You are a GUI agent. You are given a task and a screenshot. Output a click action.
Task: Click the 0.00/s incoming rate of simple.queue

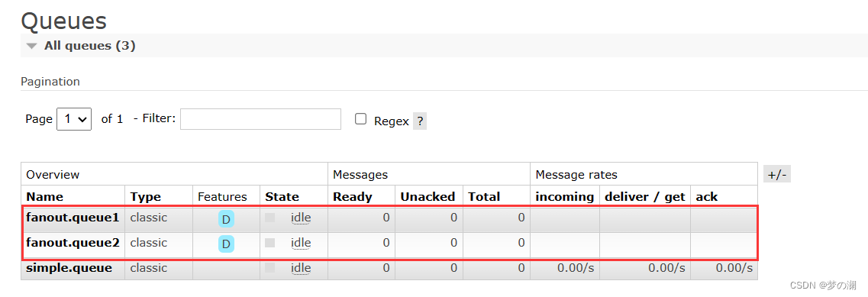click(576, 268)
